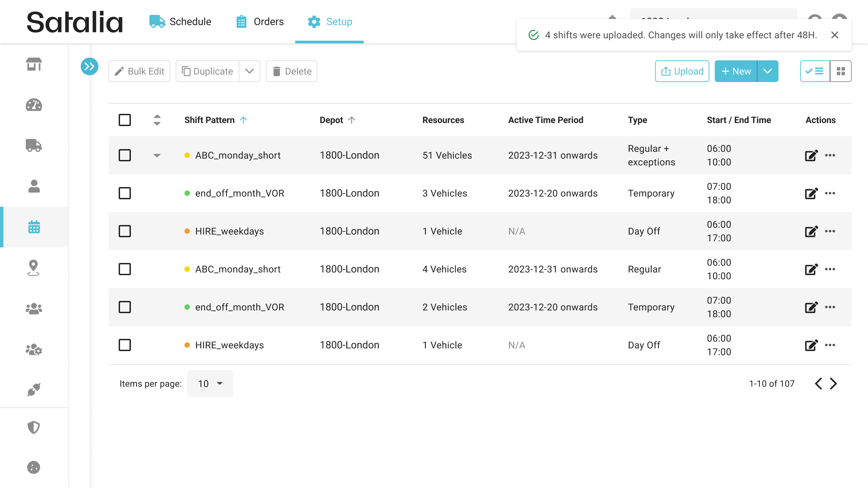The height and width of the screenshot is (488, 868).
Task: Expand the ABC_monday_short row with 51 Vehicles
Action: [157, 156]
